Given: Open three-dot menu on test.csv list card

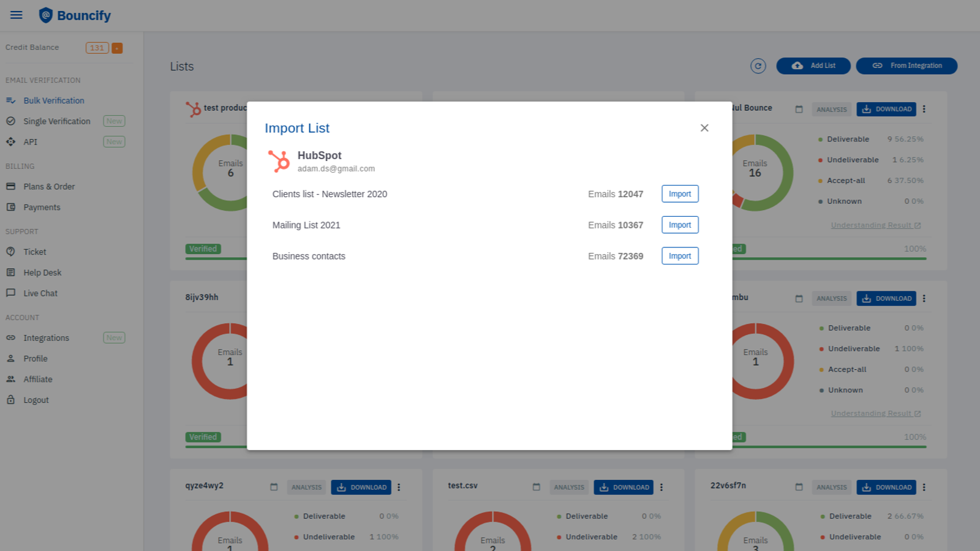Looking at the screenshot, I should 661,487.
